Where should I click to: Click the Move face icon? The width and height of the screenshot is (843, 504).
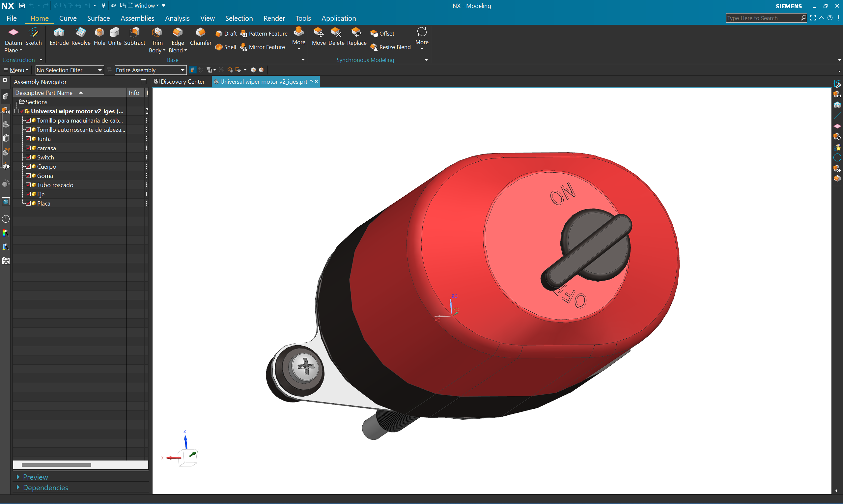[319, 36]
